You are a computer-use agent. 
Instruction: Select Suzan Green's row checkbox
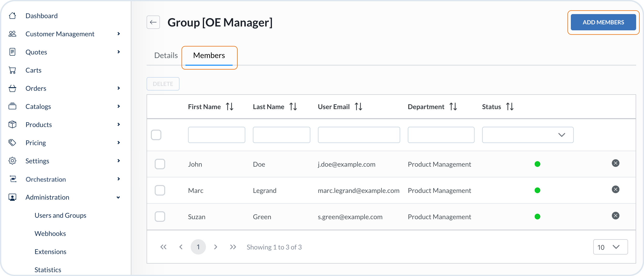click(x=160, y=217)
